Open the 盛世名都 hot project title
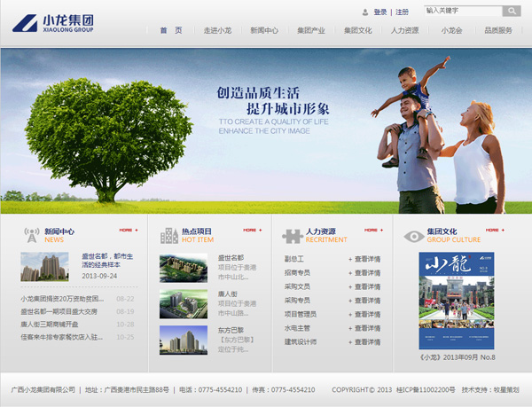Screen dimensions: 532x407 click(231, 258)
